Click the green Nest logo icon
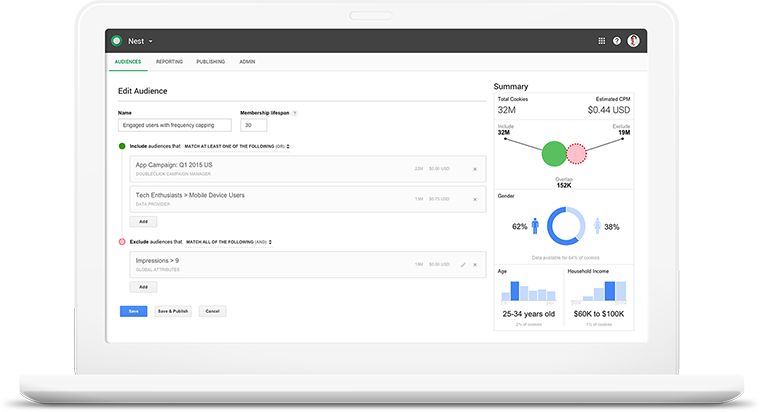Image resolution: width=760 pixels, height=412 pixels. pos(116,41)
